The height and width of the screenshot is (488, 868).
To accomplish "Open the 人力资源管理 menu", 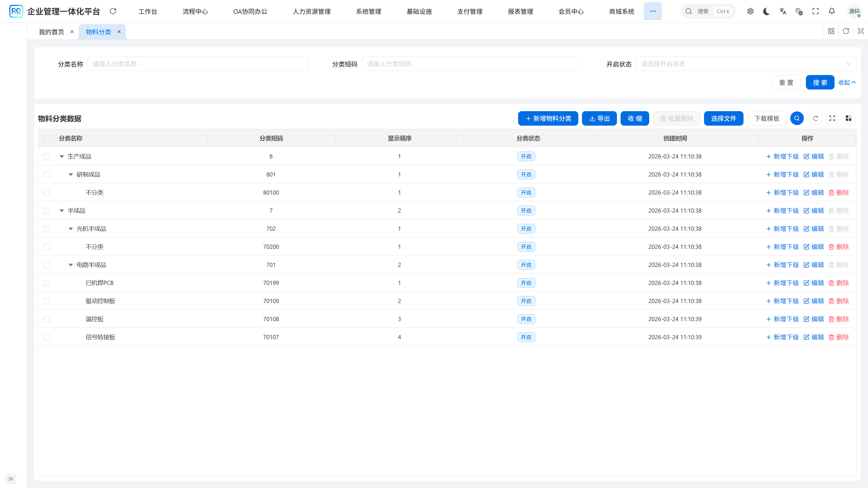I will click(311, 11).
